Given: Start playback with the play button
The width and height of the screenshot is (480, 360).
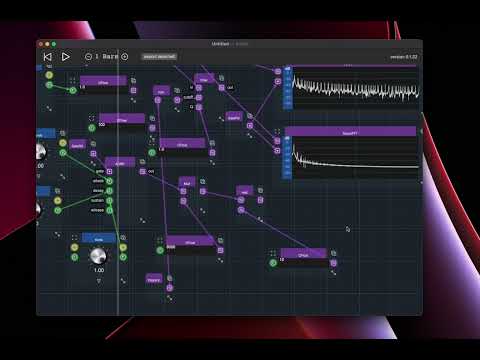Looking at the screenshot, I should (x=66, y=57).
